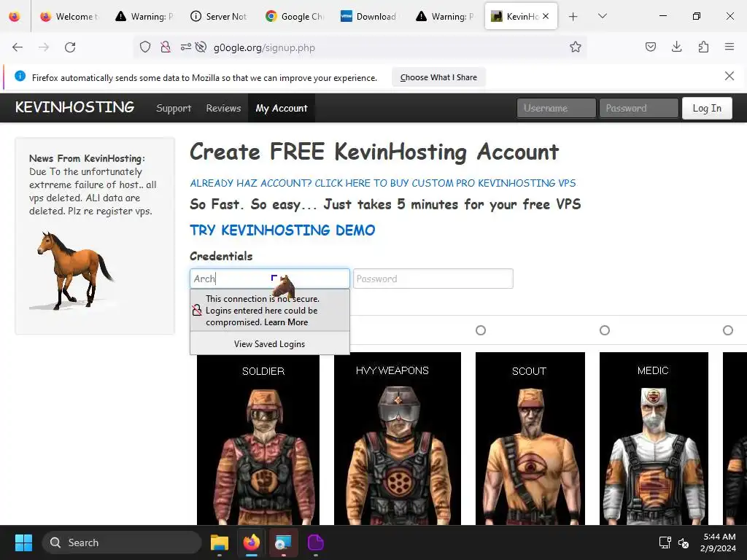Select the SOLDIER character card
Image resolution: width=747 pixels, height=560 pixels.
click(258, 438)
